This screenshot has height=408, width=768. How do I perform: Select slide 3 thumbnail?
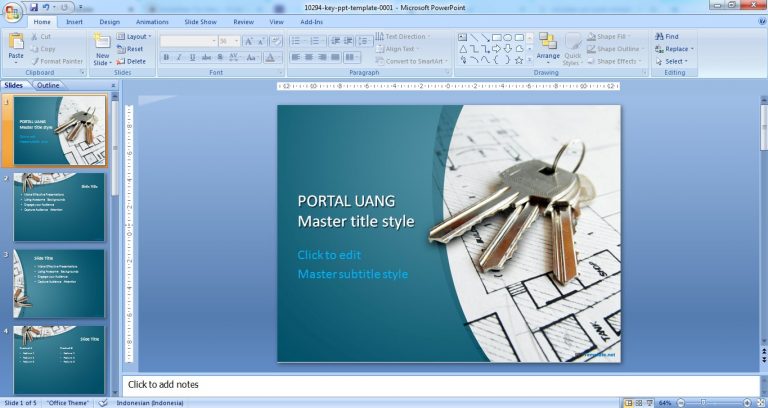pos(59,284)
